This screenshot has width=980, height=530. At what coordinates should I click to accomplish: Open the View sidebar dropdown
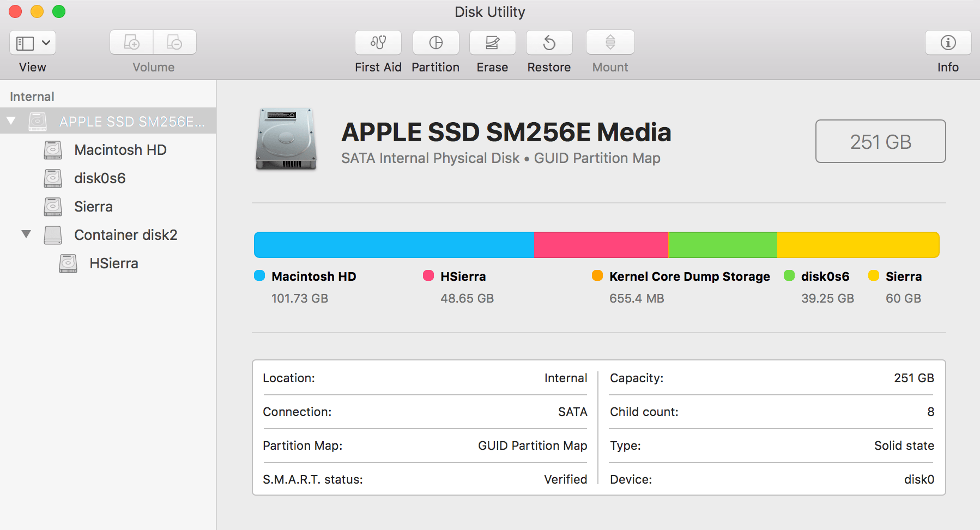[x=33, y=43]
